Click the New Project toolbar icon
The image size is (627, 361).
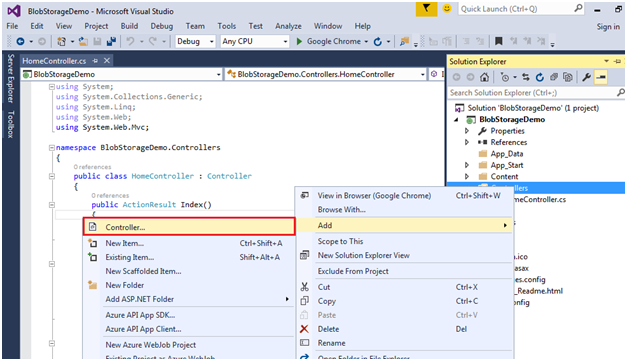pos(61,41)
